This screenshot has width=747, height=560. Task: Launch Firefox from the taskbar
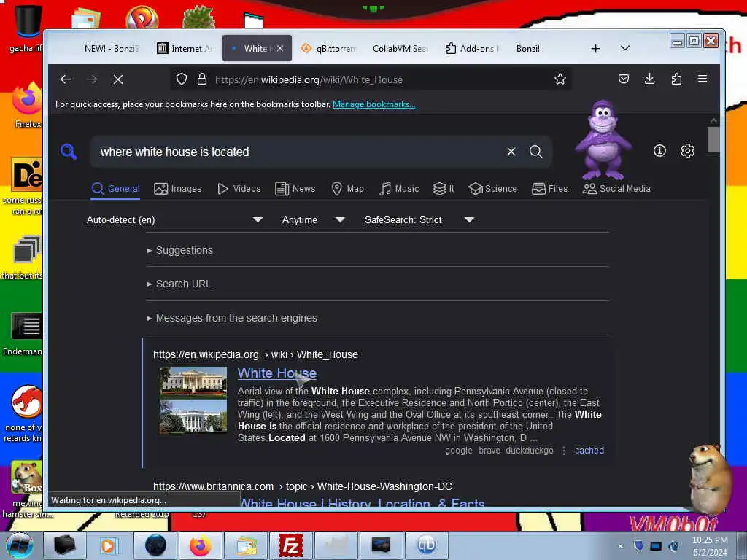click(201, 545)
